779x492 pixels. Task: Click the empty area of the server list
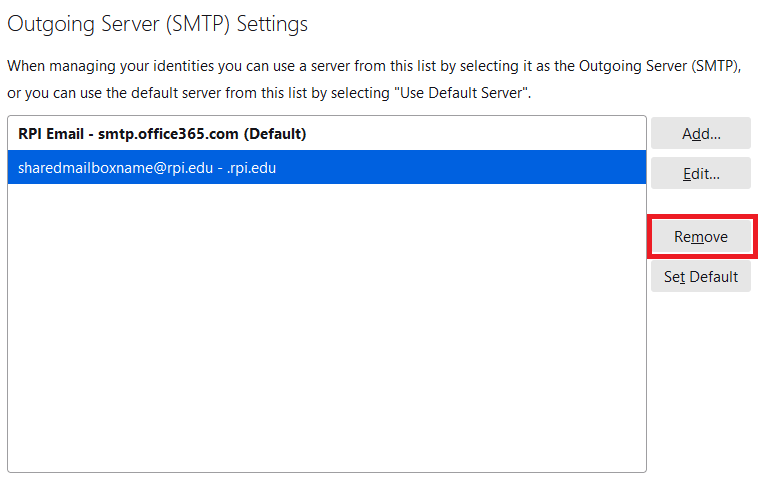pos(327,328)
